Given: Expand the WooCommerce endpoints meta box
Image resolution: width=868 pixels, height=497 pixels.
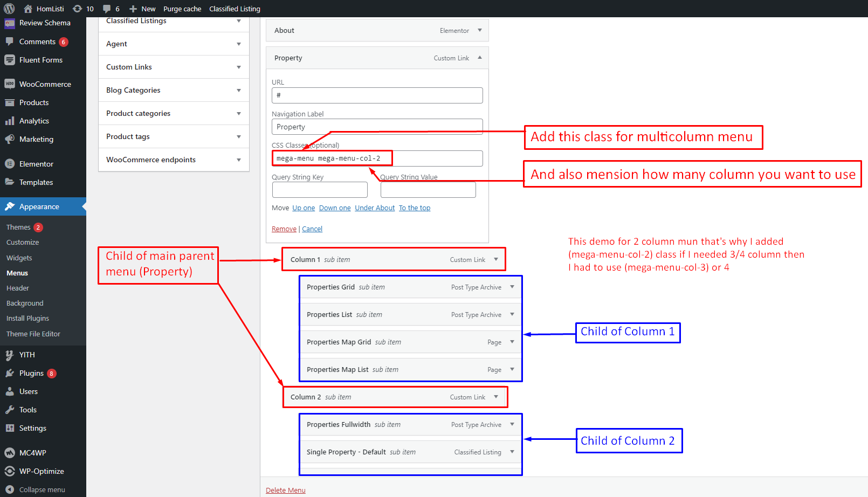Looking at the screenshot, I should [x=239, y=160].
